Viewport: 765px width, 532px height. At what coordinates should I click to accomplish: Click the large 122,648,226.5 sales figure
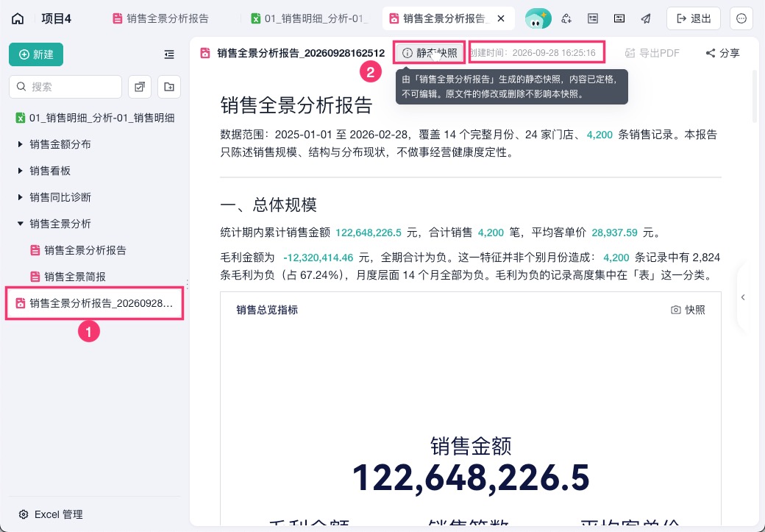click(471, 478)
